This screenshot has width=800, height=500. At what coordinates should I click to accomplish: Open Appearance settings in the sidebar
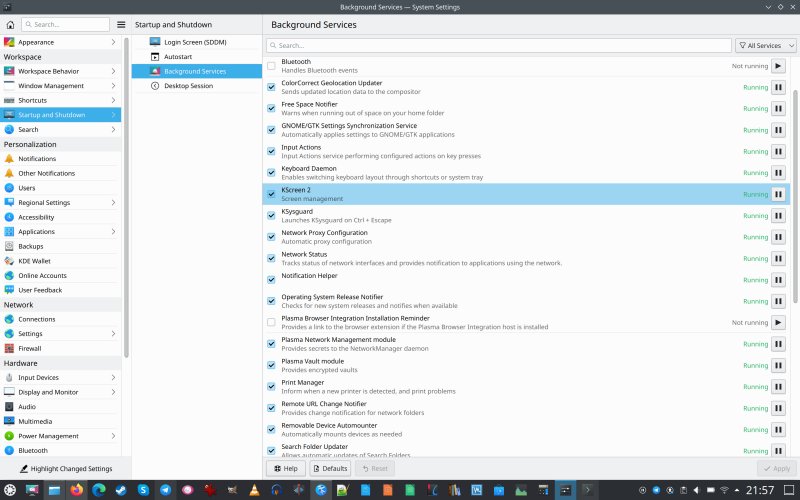[x=61, y=42]
